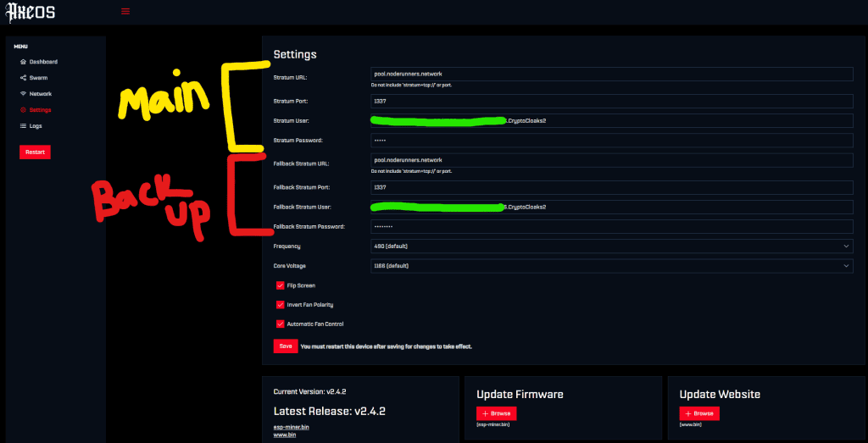Image resolution: width=868 pixels, height=443 pixels.
Task: Toggle the hamburger menu icon
Action: [125, 11]
